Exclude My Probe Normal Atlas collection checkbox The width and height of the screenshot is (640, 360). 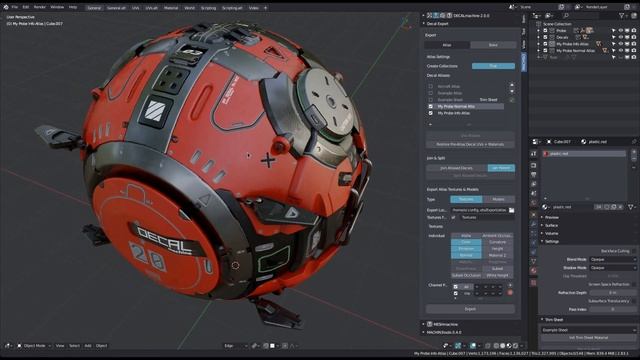click(545, 51)
